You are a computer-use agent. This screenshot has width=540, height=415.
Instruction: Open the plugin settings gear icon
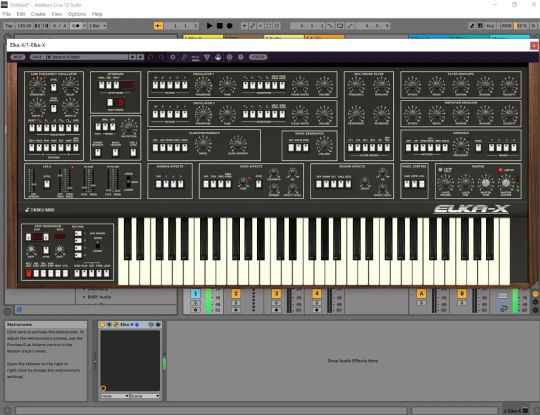pyautogui.click(x=173, y=57)
